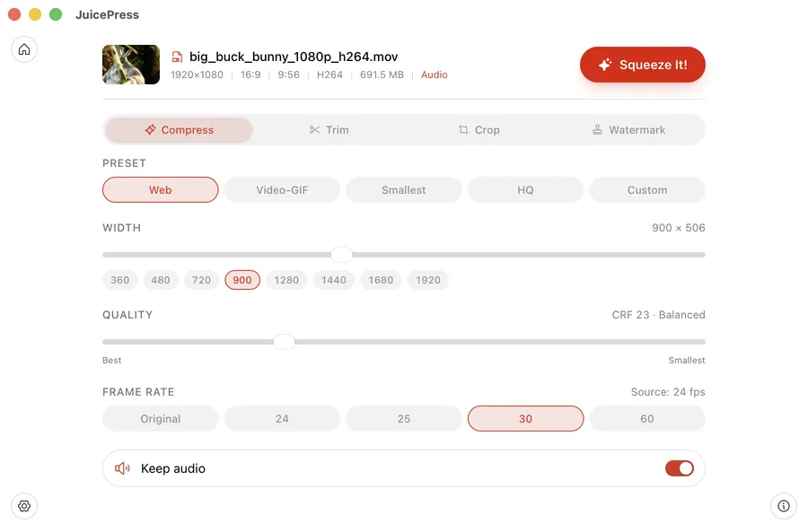Click the Quality slider handle
Image resolution: width=808 pixels, height=532 pixels.
284,342
